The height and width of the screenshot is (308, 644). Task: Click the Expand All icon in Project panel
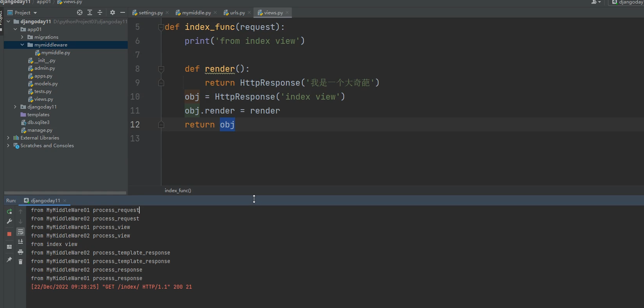click(x=90, y=12)
